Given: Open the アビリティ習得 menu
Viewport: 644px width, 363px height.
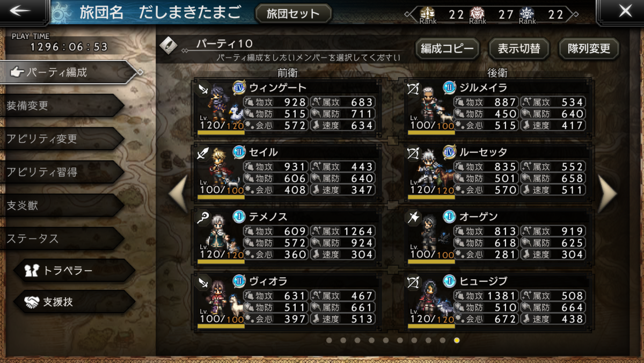Looking at the screenshot, I should click(62, 172).
